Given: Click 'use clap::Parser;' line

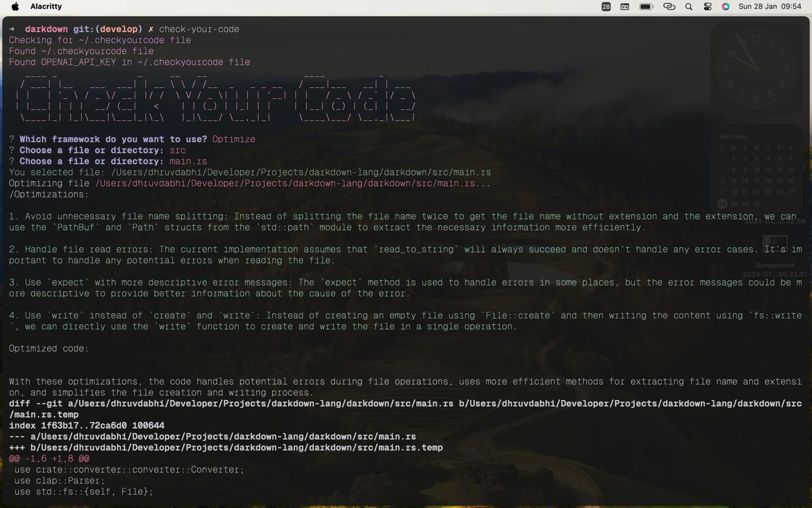Looking at the screenshot, I should click(60, 481).
